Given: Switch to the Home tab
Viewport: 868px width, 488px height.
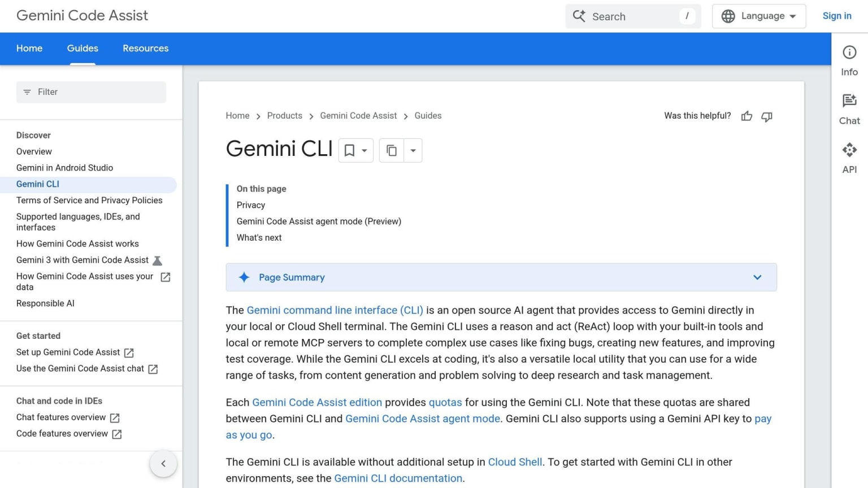Looking at the screenshot, I should (29, 49).
